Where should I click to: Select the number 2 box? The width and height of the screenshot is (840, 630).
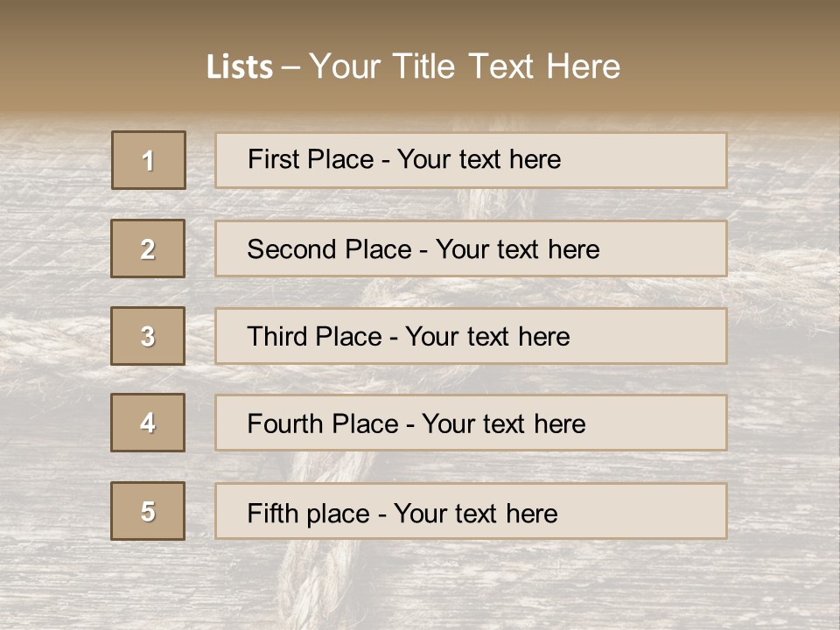(x=148, y=248)
